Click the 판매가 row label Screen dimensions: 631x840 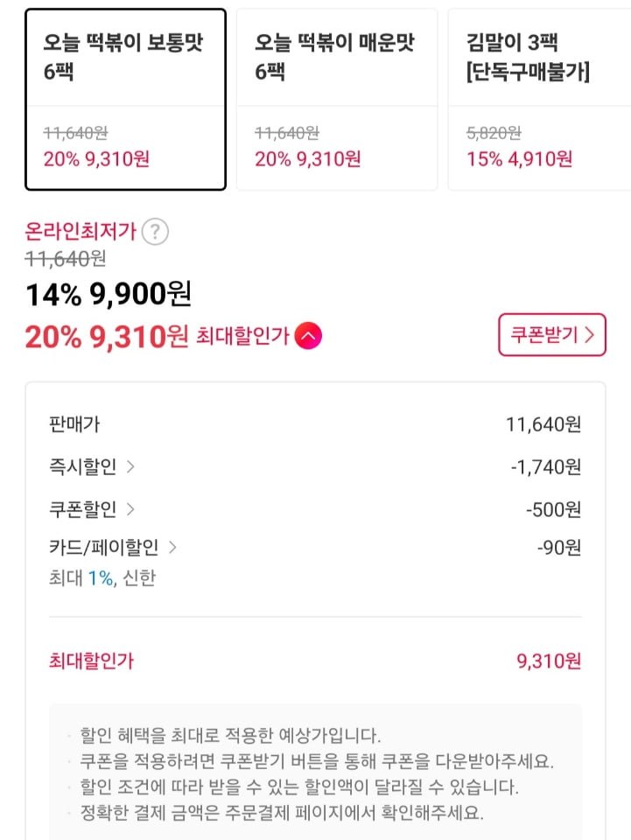click(74, 425)
